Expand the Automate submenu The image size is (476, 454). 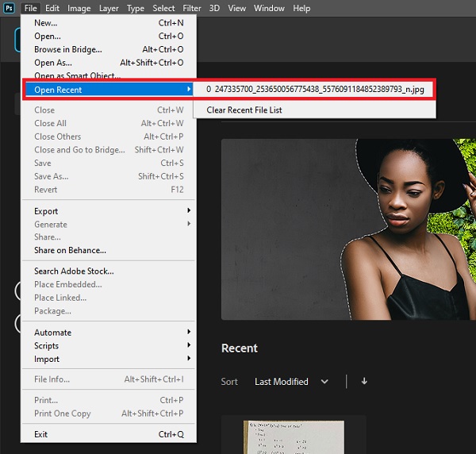pos(109,333)
